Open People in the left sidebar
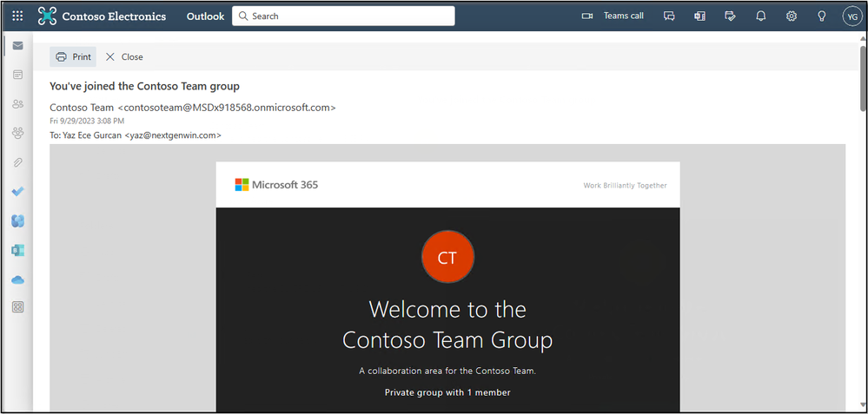868x414 pixels. pyautogui.click(x=17, y=103)
